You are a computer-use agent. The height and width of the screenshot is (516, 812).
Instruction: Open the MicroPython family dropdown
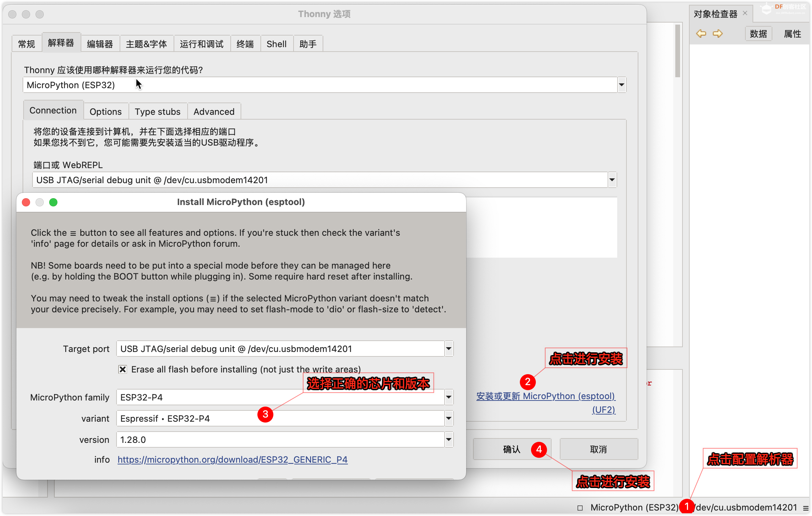(449, 397)
